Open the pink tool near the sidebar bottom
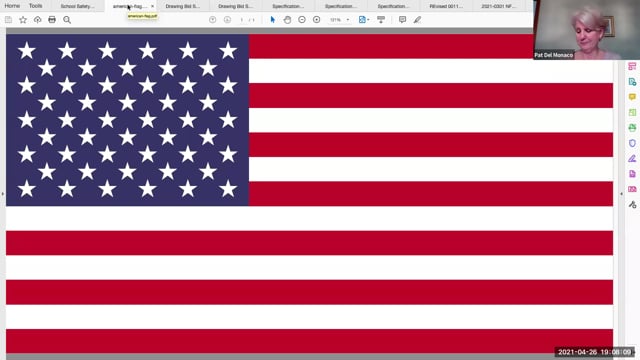640x360 pixels. coord(632,189)
